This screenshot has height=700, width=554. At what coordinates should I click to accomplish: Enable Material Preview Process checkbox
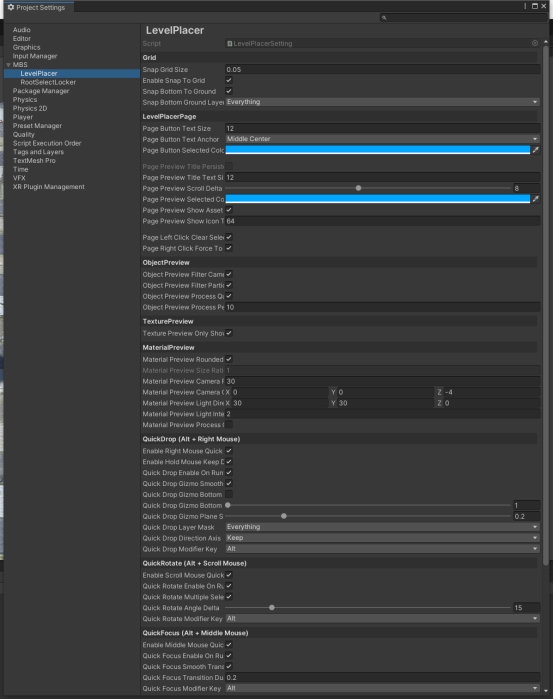[229, 425]
